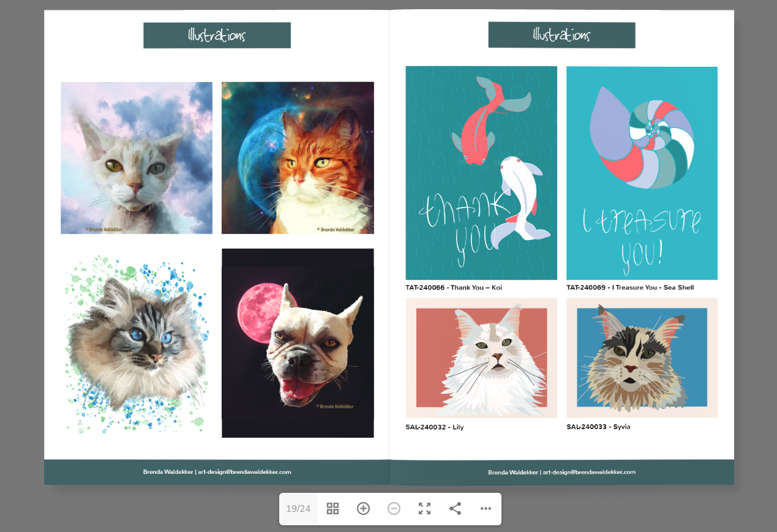Click the caption SAL-240032 - Lily

[435, 427]
